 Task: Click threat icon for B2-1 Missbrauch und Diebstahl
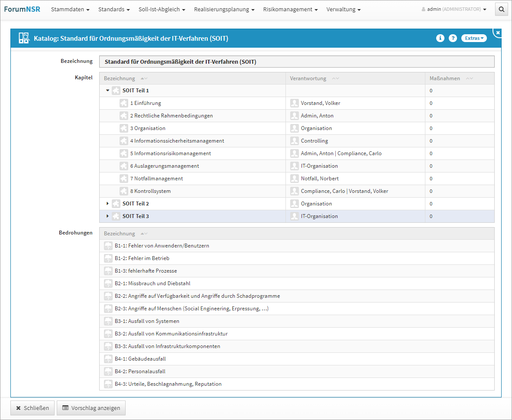pos(108,283)
